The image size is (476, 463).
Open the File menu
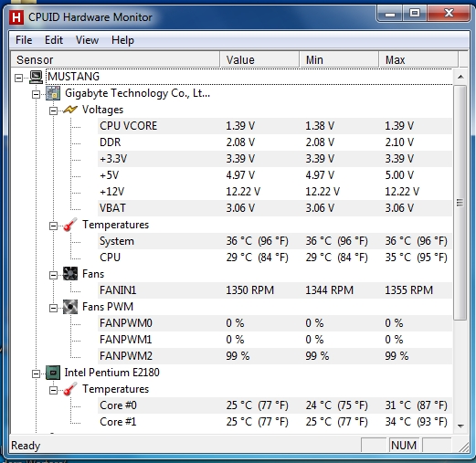click(x=24, y=40)
